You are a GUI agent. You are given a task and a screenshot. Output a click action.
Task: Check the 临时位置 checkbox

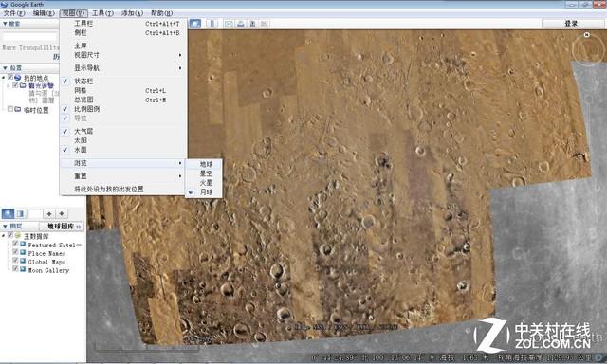[10, 109]
